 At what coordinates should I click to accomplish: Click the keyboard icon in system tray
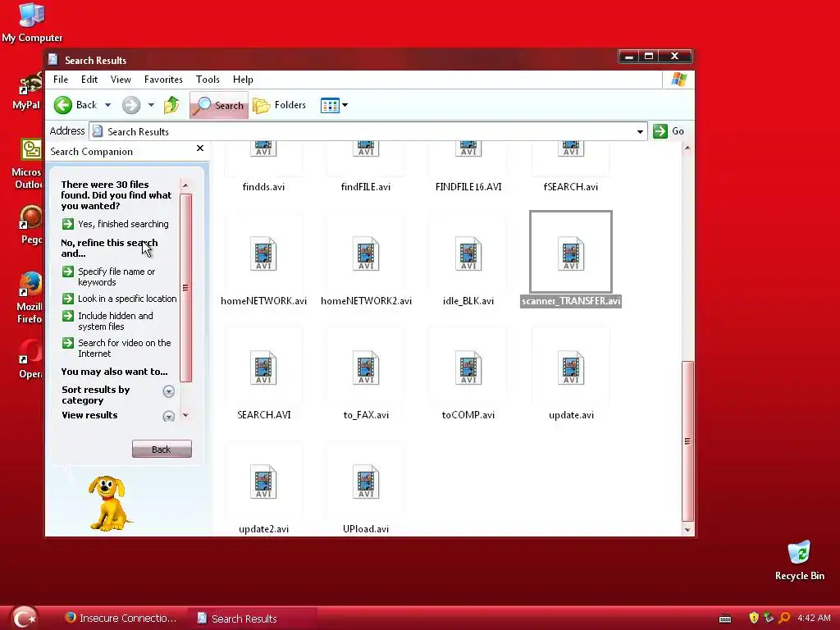coord(725,619)
